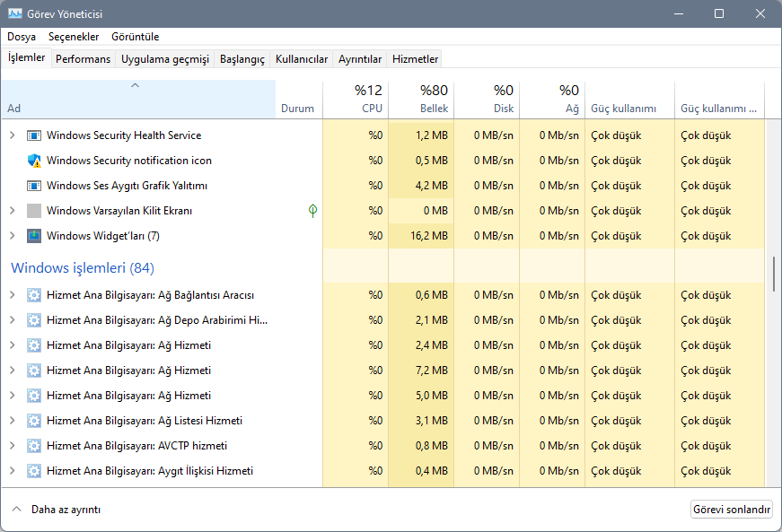
Task: Click the Windows Ses Aygıtı Grafik Yalıtımı icon
Action: (34, 186)
